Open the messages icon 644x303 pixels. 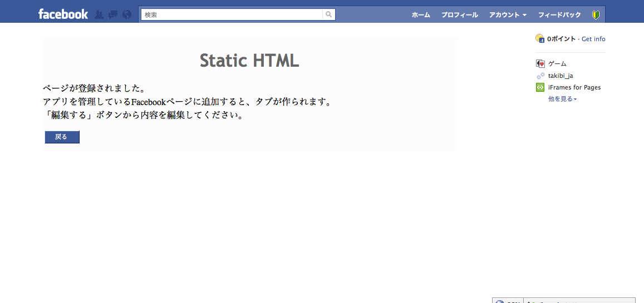[113, 15]
